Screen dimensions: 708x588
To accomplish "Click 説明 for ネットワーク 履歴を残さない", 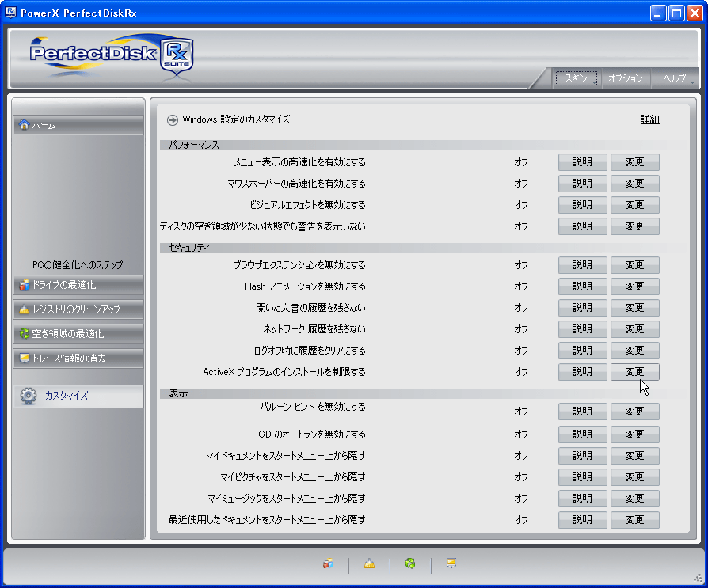I will (x=582, y=329).
